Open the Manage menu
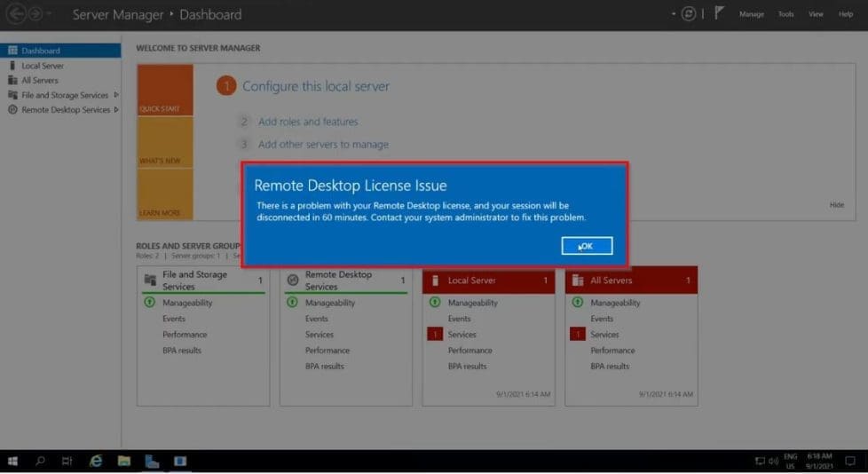This screenshot has height=474, width=868. 752,14
